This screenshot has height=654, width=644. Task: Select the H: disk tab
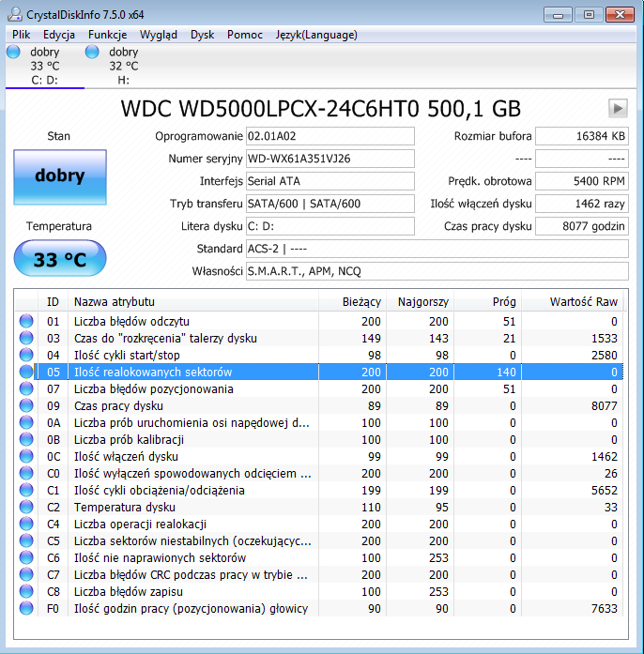(x=123, y=66)
